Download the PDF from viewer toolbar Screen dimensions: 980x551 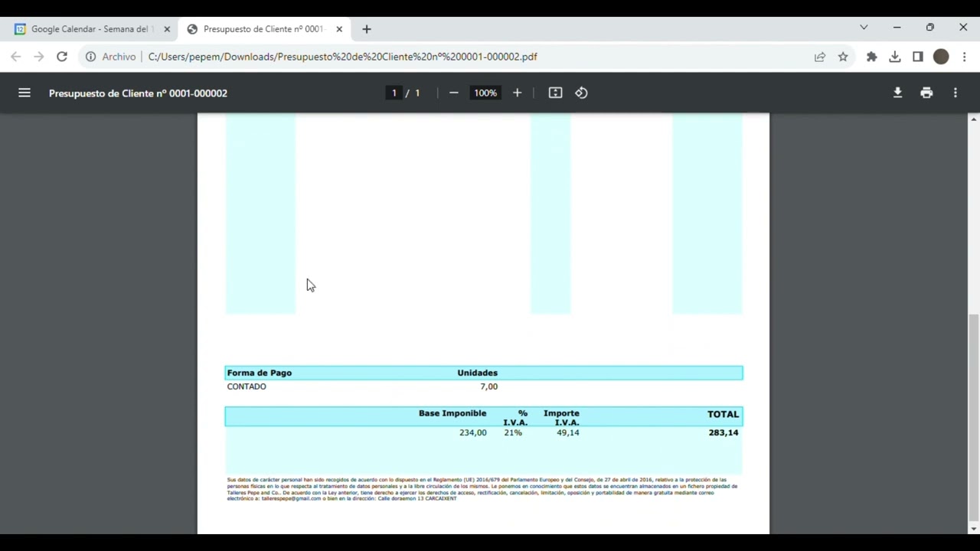[897, 93]
